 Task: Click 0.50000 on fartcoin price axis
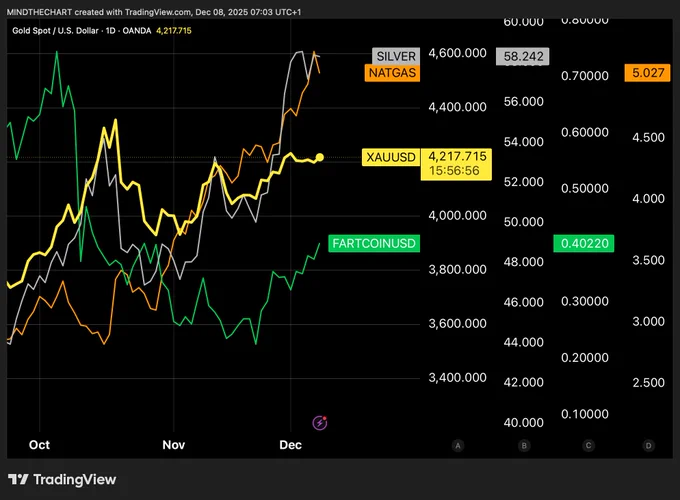(585, 189)
